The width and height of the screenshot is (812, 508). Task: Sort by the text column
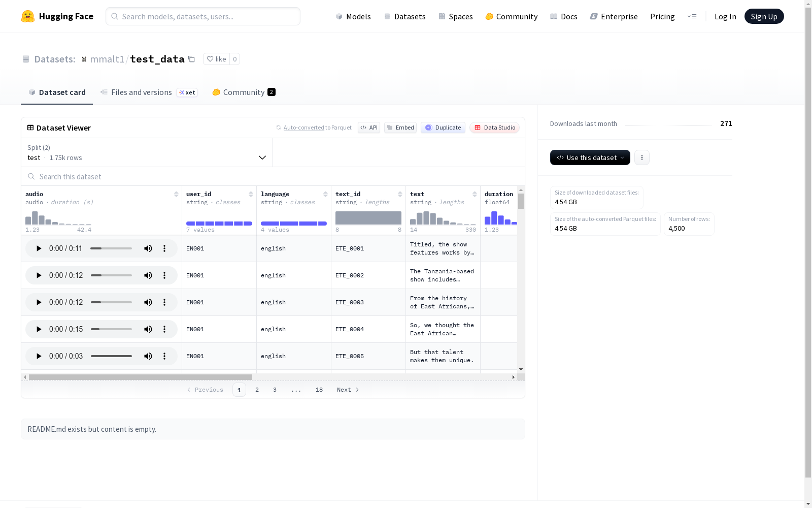475,194
